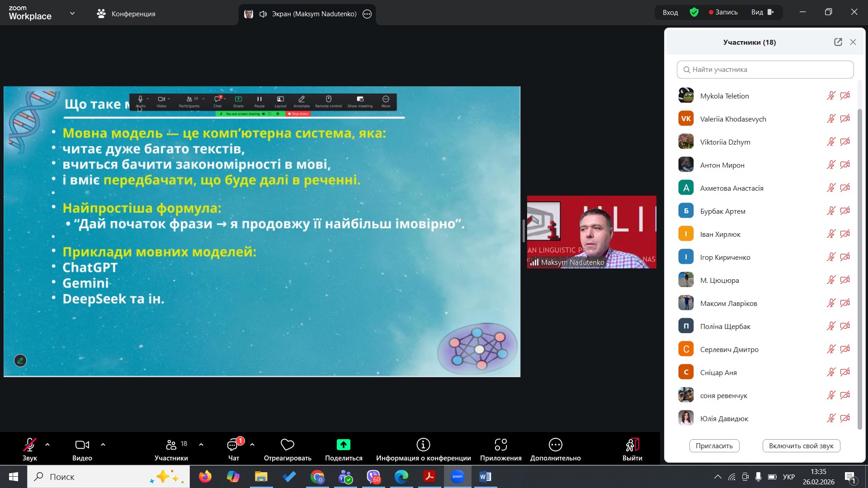Open the Конференция tab
This screenshot has height=488, width=868.
[x=126, y=14]
